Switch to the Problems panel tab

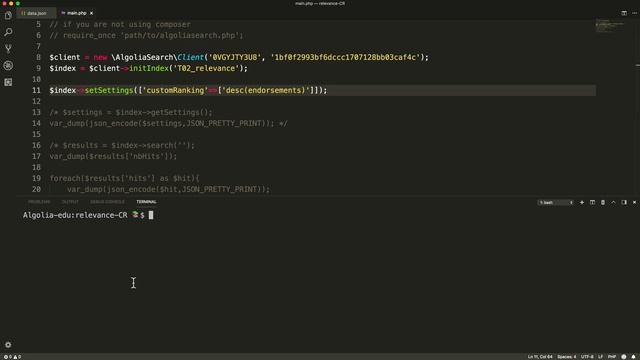click(39, 202)
